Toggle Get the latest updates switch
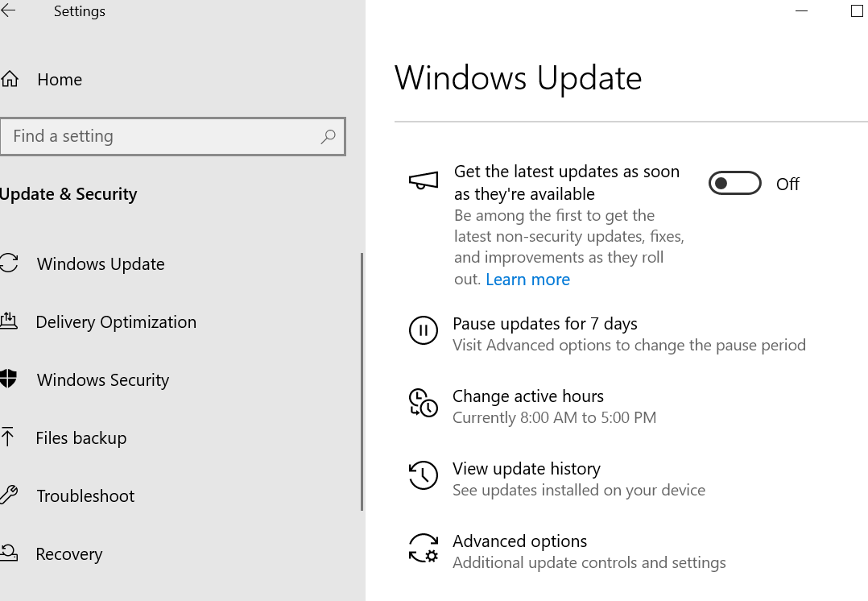 (x=734, y=184)
